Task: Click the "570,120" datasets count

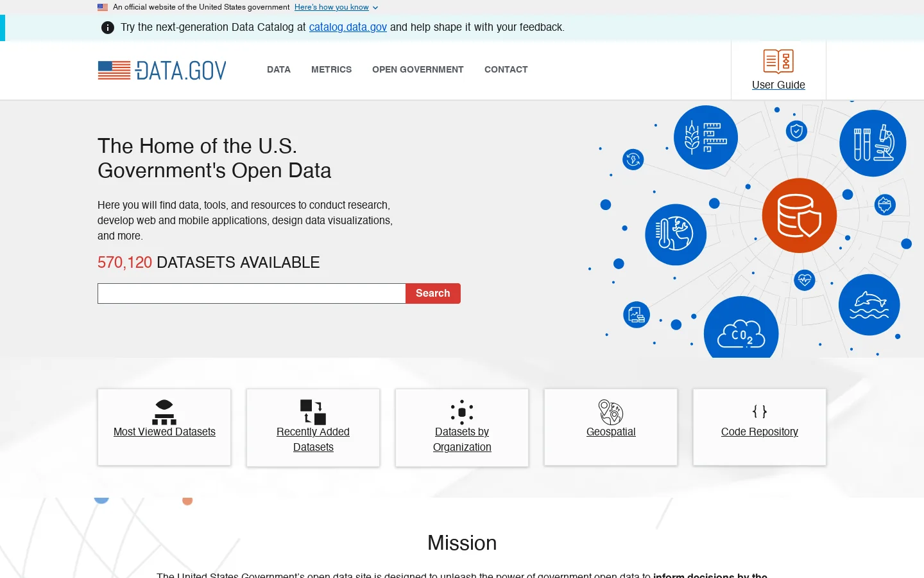Action: pyautogui.click(x=124, y=262)
